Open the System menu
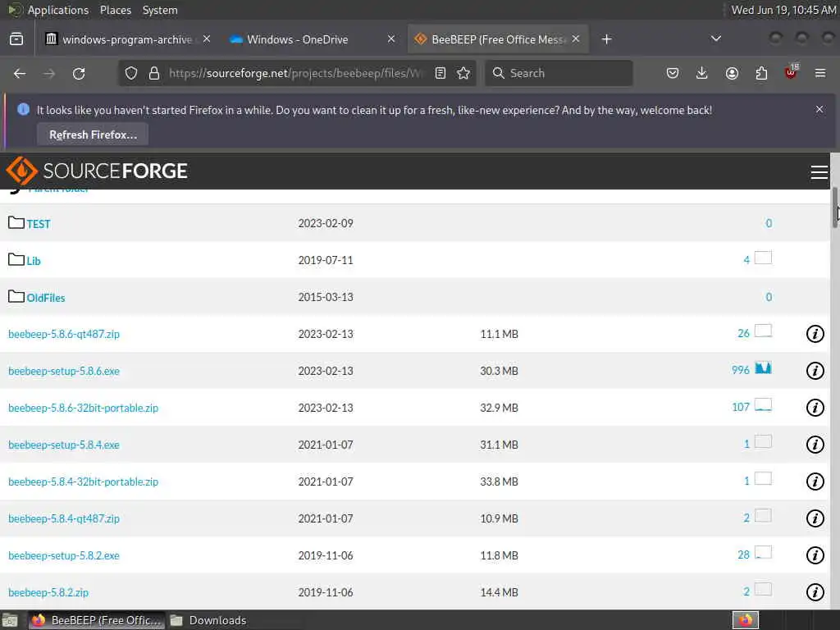Screen dimensions: 840x630 160,10
